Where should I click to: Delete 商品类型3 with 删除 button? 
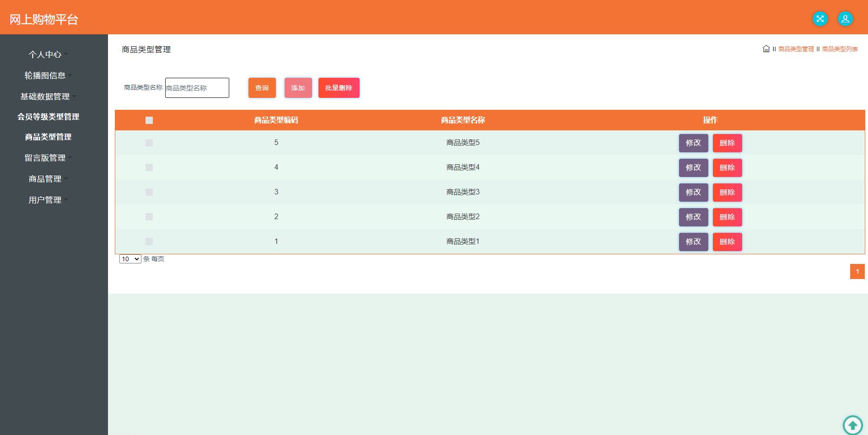pos(727,192)
